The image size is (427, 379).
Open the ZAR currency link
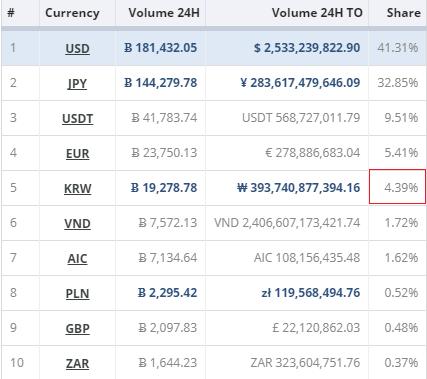[x=77, y=364]
